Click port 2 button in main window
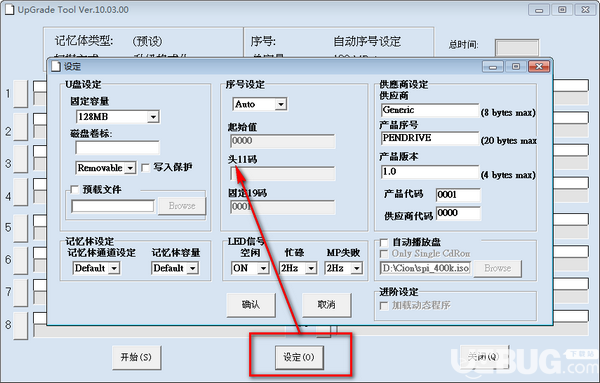The width and height of the screenshot is (600, 383). point(21,127)
